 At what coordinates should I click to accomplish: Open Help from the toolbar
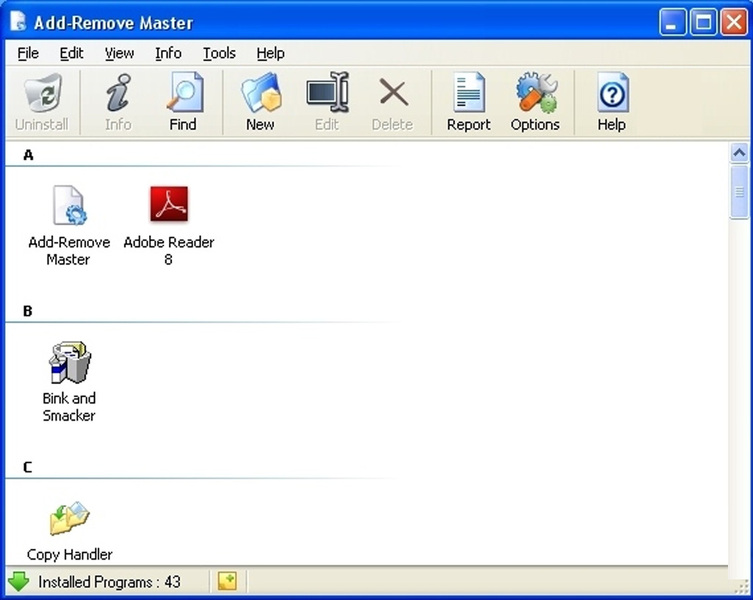(x=612, y=102)
